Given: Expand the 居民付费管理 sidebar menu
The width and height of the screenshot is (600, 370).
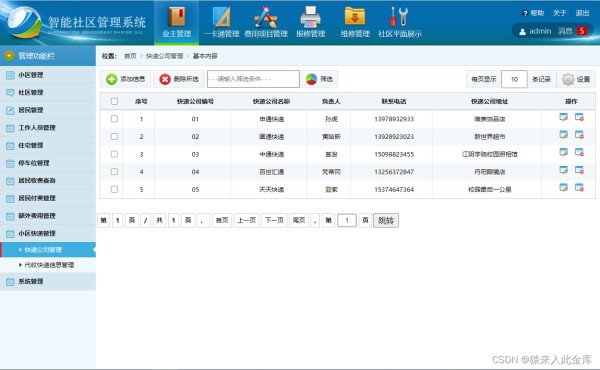Looking at the screenshot, I should coord(48,198).
